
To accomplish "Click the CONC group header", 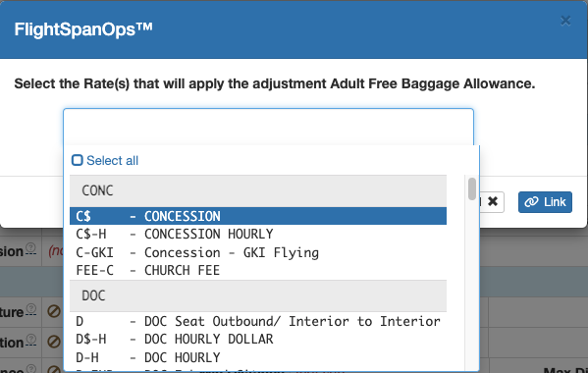I will (x=258, y=190).
